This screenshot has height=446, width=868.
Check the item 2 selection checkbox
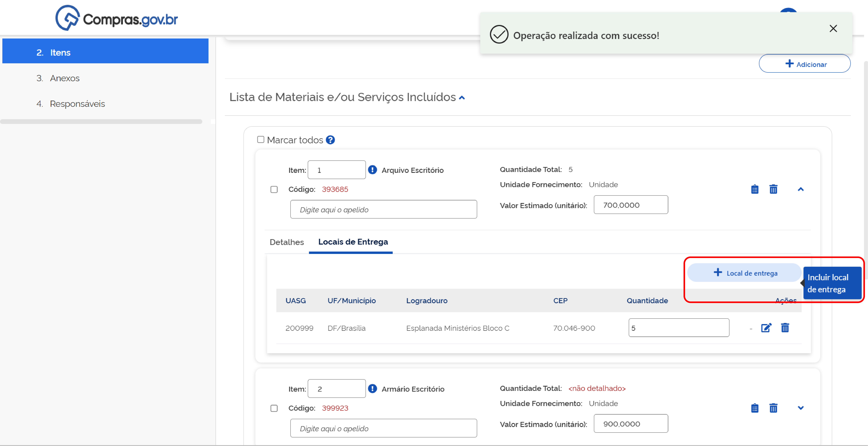274,408
